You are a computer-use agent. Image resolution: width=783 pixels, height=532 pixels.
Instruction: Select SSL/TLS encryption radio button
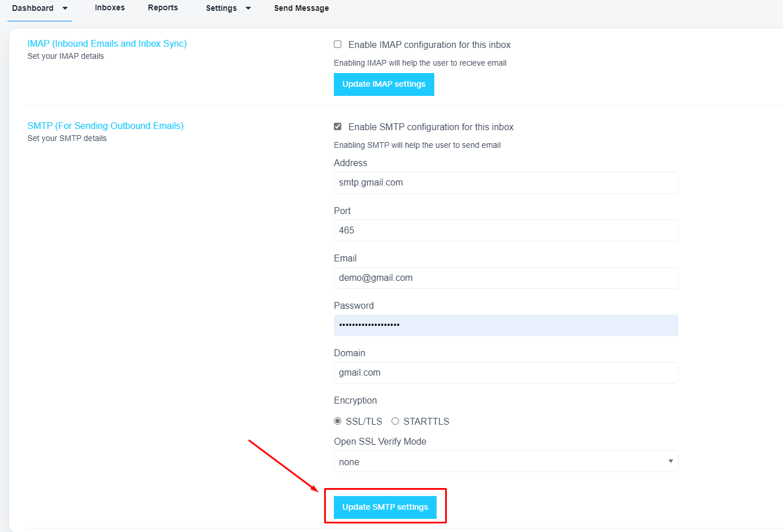(338, 421)
